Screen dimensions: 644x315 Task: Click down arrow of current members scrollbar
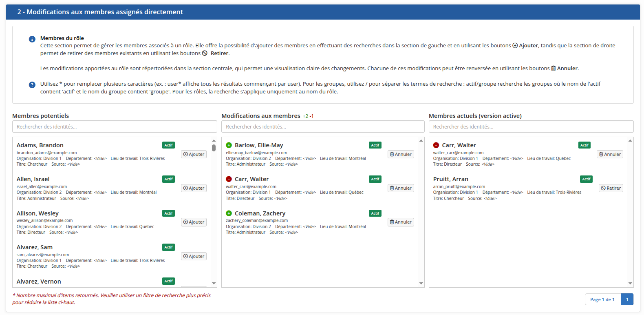(630, 283)
